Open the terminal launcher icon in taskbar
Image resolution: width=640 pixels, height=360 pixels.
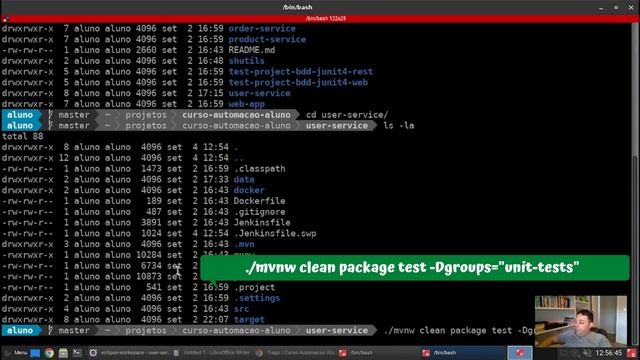77,353
